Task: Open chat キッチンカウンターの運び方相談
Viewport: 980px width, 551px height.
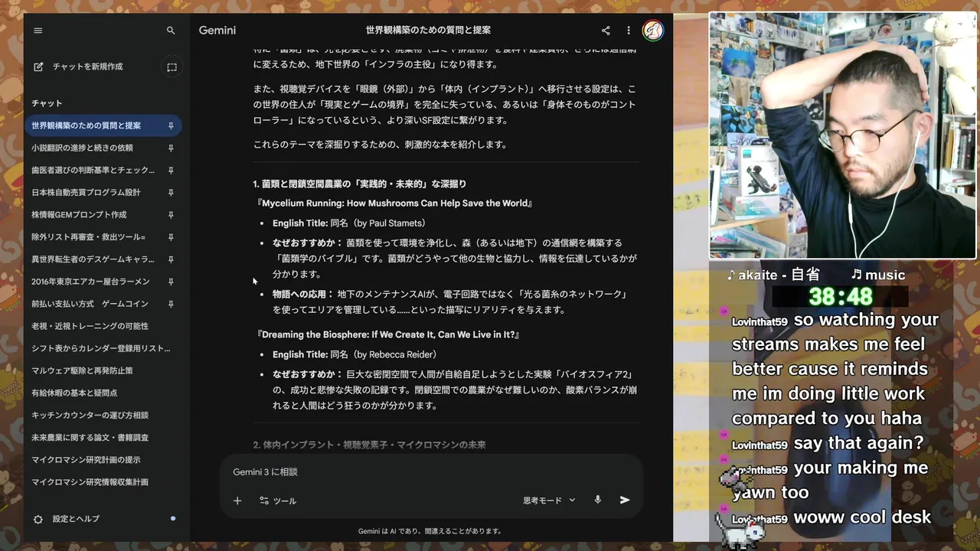Action: [x=103, y=415]
